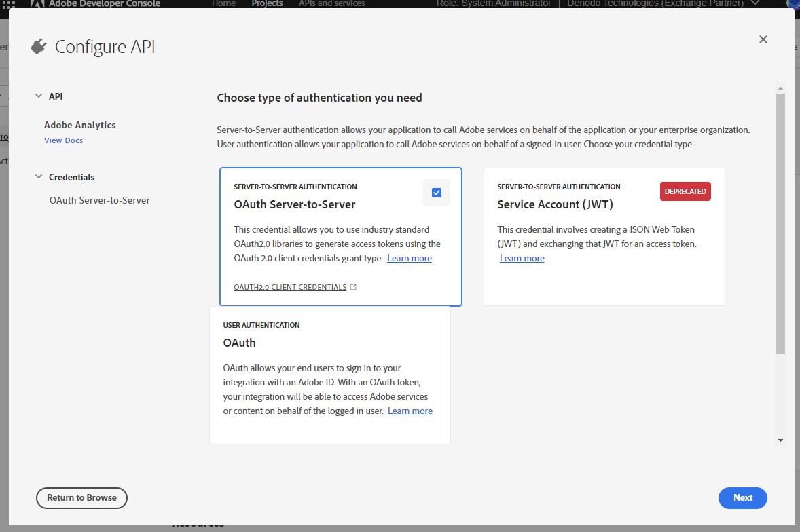The image size is (800, 532).
Task: Open the organization switcher dropdown arrow
Action: click(756, 3)
